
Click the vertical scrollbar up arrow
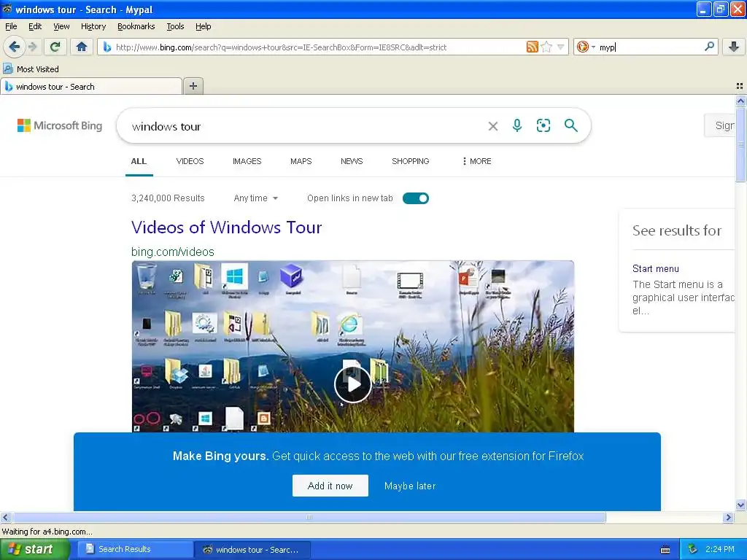pyautogui.click(x=740, y=101)
